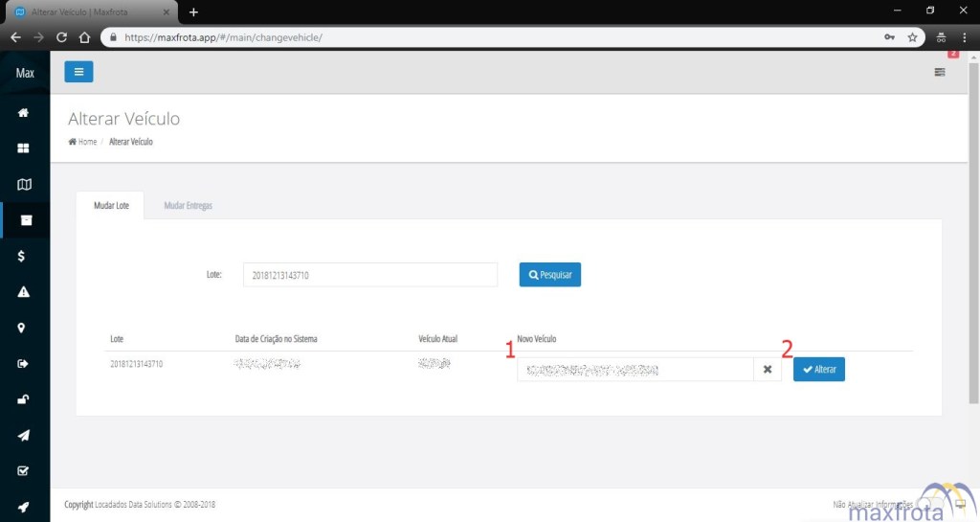Image resolution: width=980 pixels, height=522 pixels.
Task: Open the map icon in the sidebar
Action: [x=24, y=184]
